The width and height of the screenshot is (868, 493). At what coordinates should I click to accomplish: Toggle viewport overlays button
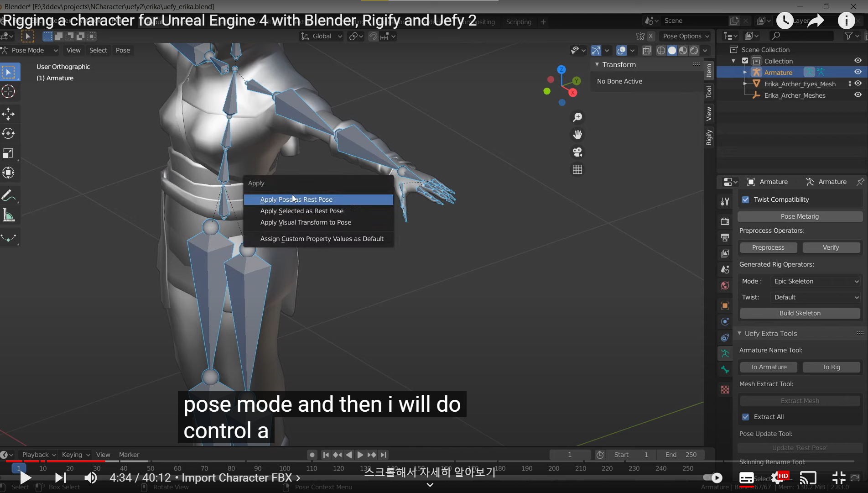pos(621,50)
